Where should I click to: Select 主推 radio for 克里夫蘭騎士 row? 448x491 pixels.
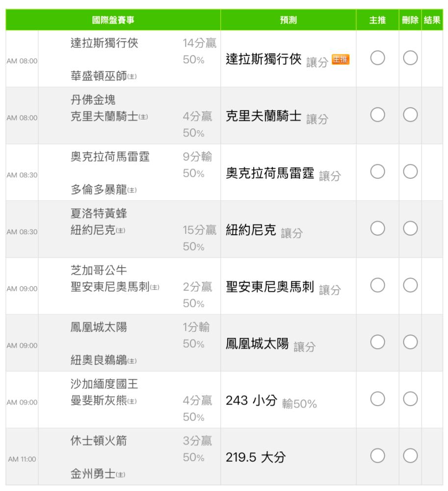(x=377, y=114)
